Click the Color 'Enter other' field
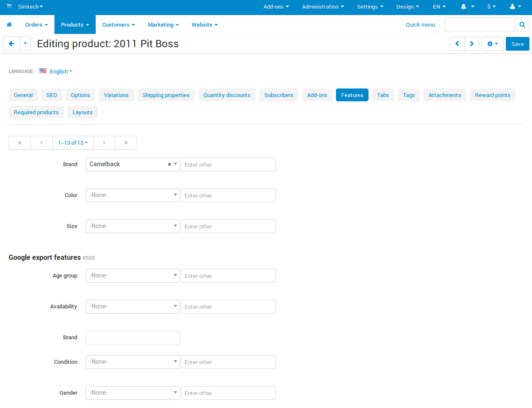This screenshot has height=408, width=532. coord(229,195)
